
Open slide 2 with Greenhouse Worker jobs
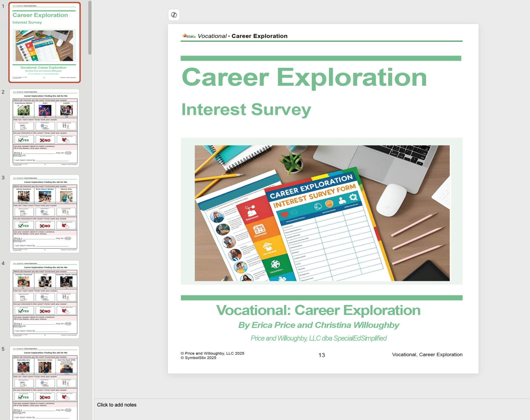(x=44, y=128)
